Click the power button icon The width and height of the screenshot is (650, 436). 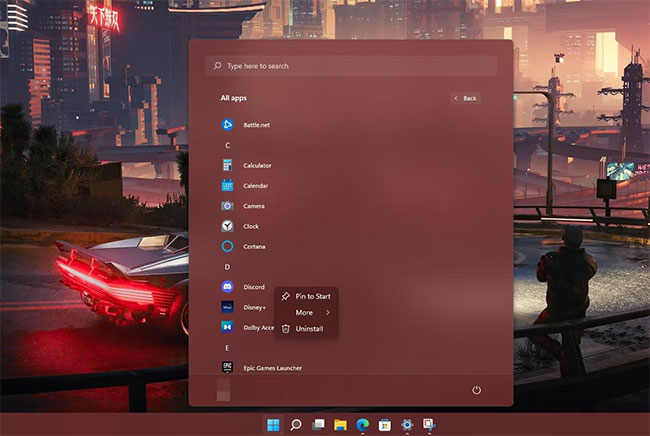coord(477,390)
